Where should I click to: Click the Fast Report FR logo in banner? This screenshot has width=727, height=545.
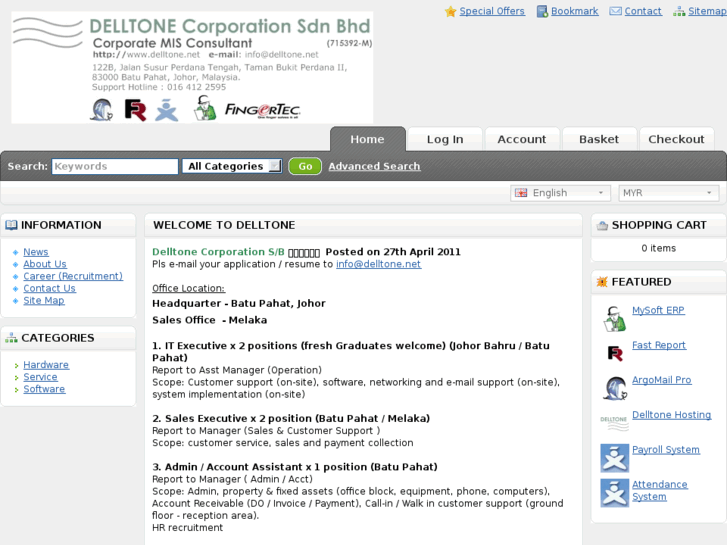pyautogui.click(x=135, y=110)
